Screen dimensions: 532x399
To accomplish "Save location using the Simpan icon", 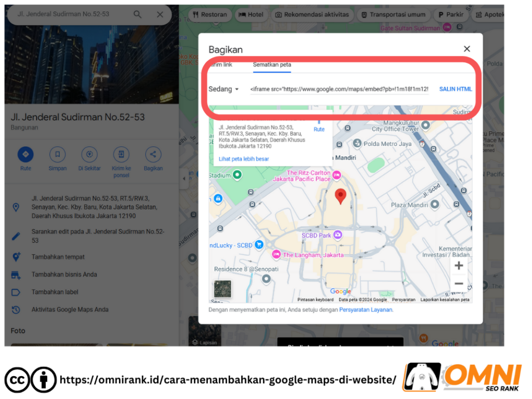I will [58, 154].
